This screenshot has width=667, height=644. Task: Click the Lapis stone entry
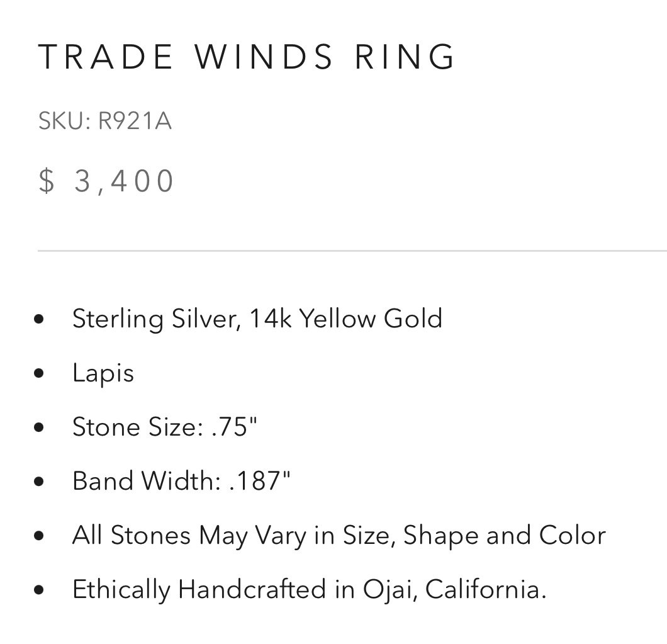click(x=103, y=374)
